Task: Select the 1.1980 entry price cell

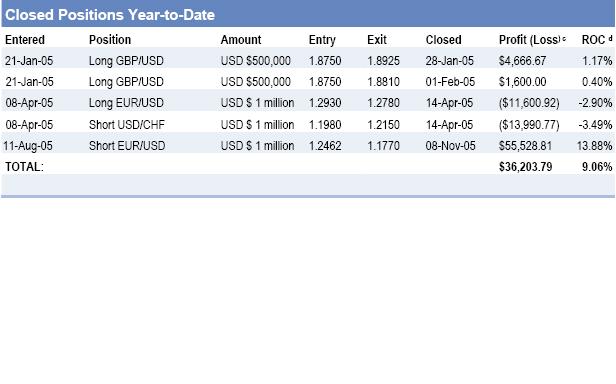Action: pos(325,125)
